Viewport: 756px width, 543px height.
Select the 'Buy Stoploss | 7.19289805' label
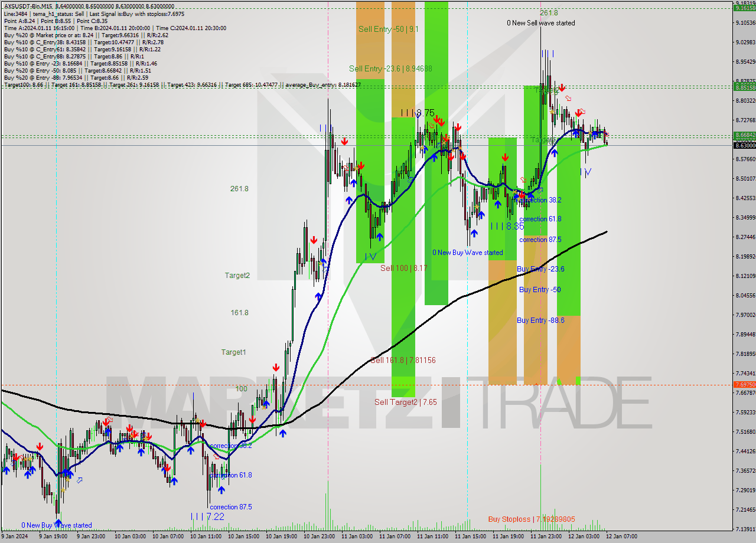(532, 519)
